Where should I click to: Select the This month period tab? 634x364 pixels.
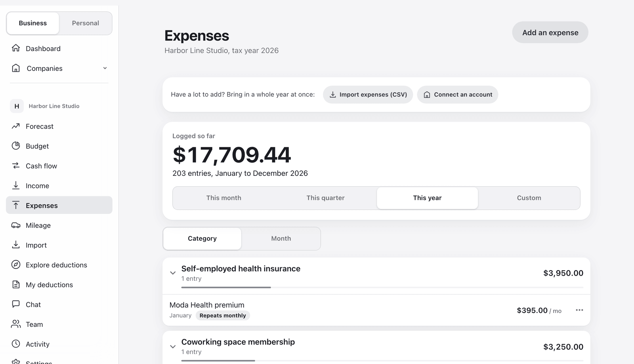(x=224, y=198)
